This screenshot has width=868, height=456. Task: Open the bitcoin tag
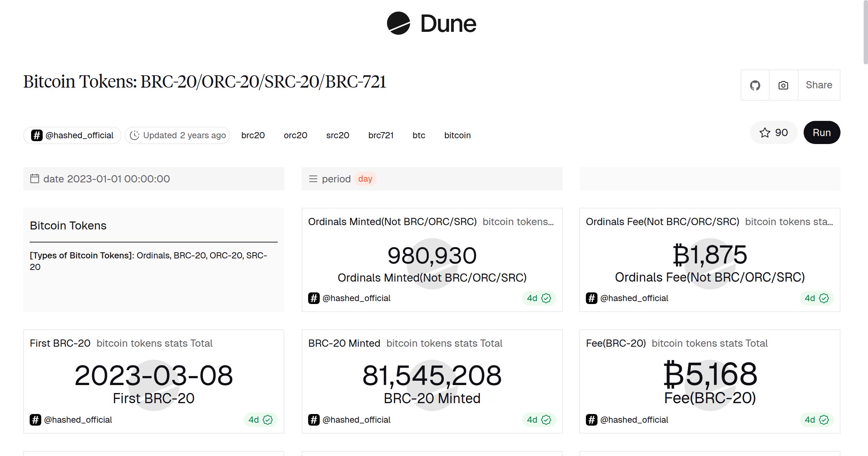pos(457,135)
